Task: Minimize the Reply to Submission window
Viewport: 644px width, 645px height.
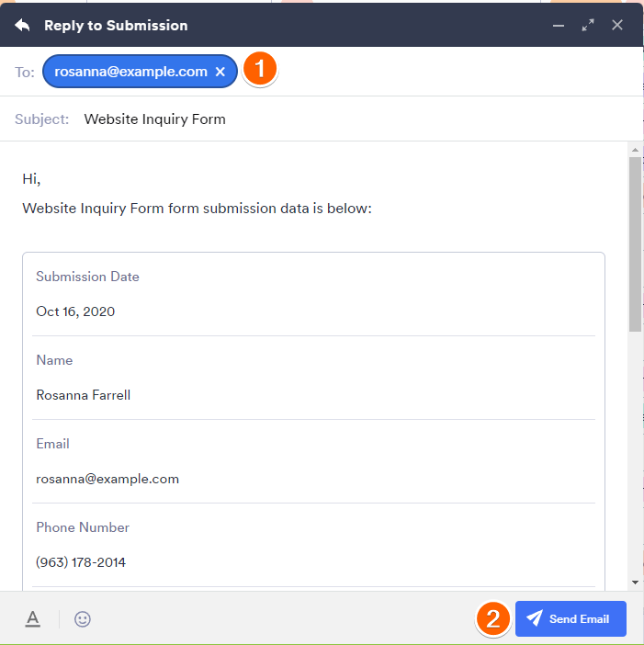Action: [x=559, y=25]
